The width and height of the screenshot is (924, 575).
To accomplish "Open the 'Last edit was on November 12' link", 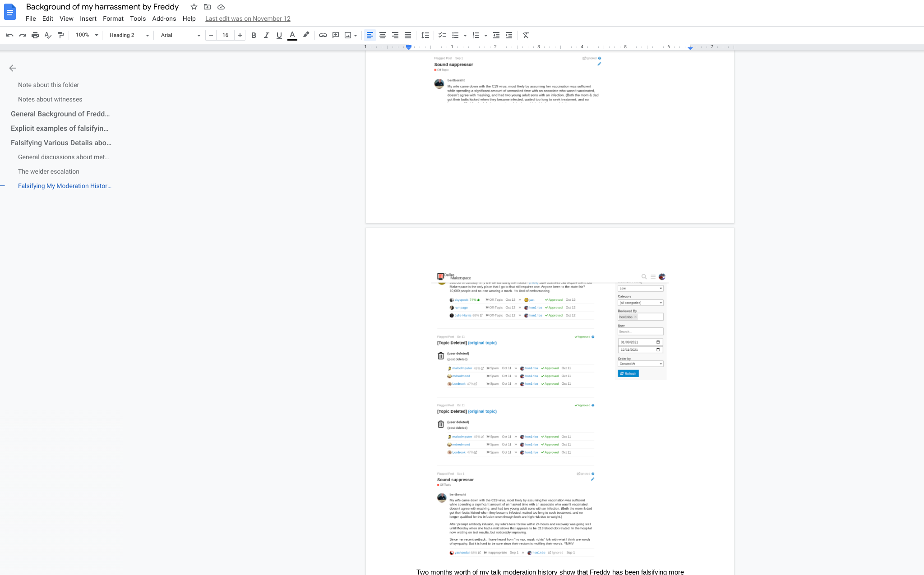I will 248,18.
